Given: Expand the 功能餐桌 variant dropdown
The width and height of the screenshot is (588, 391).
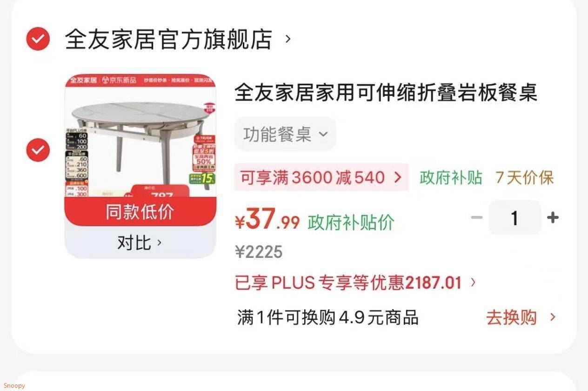Looking at the screenshot, I should (x=285, y=135).
